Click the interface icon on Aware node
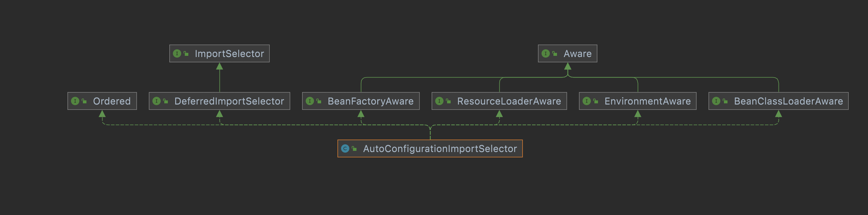This screenshot has height=215, width=868. tap(545, 53)
